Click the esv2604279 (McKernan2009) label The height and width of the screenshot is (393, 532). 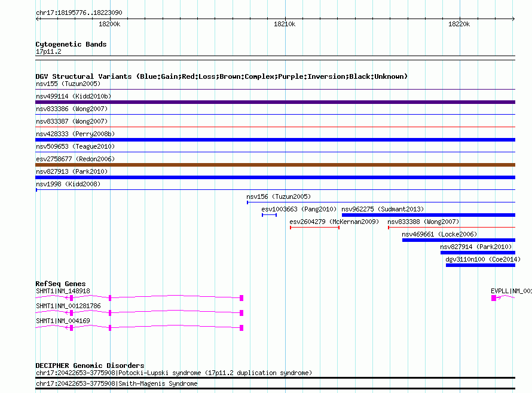tap(334, 222)
